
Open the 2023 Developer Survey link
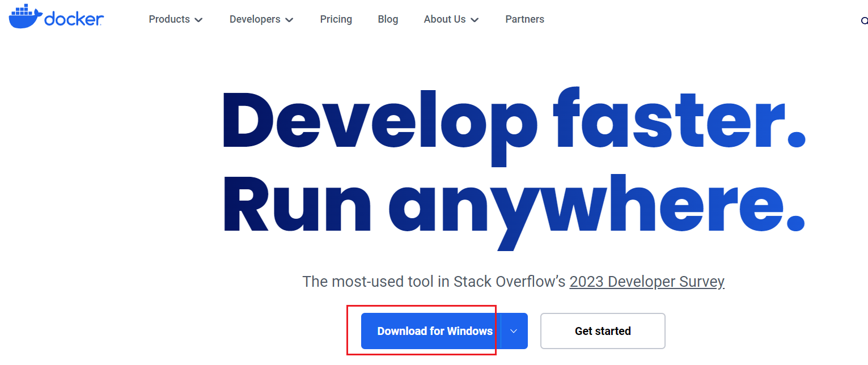tap(647, 282)
